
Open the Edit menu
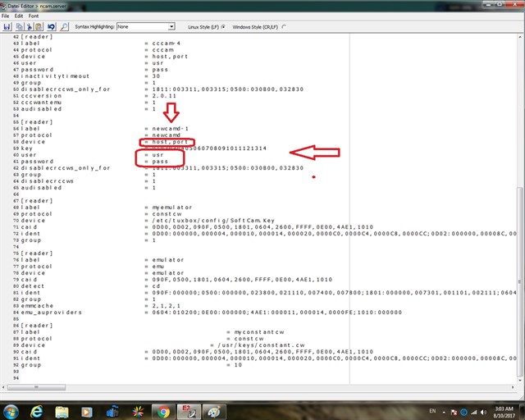click(x=19, y=16)
